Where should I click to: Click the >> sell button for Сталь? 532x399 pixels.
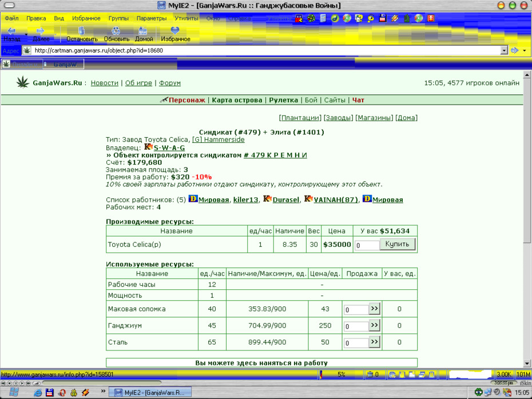click(x=374, y=342)
